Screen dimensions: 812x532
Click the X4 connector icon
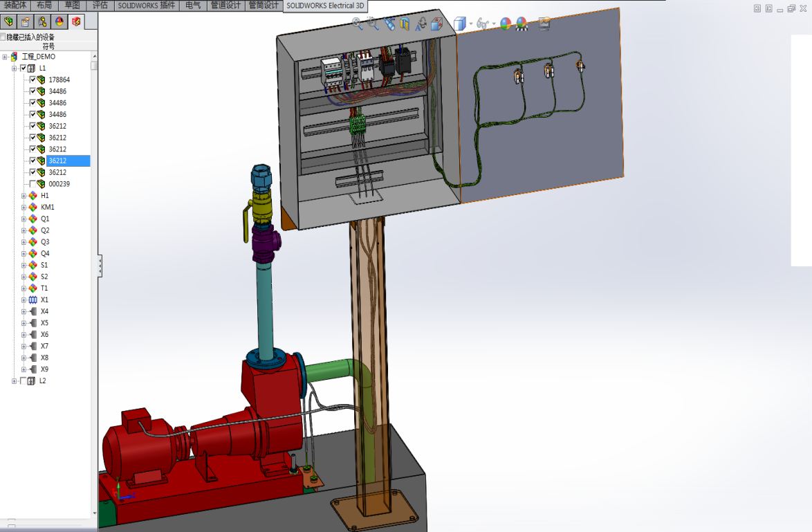pyautogui.click(x=33, y=311)
